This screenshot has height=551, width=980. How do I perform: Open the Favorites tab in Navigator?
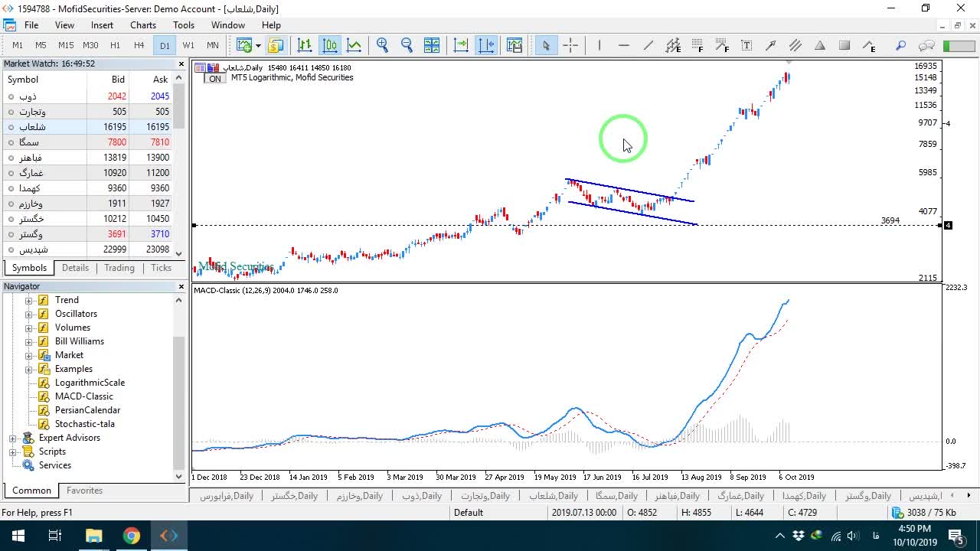(84, 491)
